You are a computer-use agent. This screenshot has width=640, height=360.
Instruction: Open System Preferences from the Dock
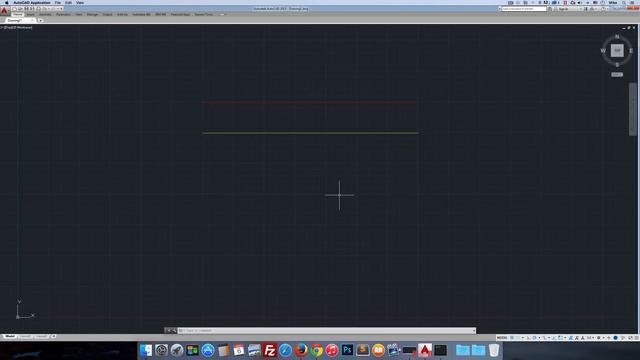(x=161, y=350)
